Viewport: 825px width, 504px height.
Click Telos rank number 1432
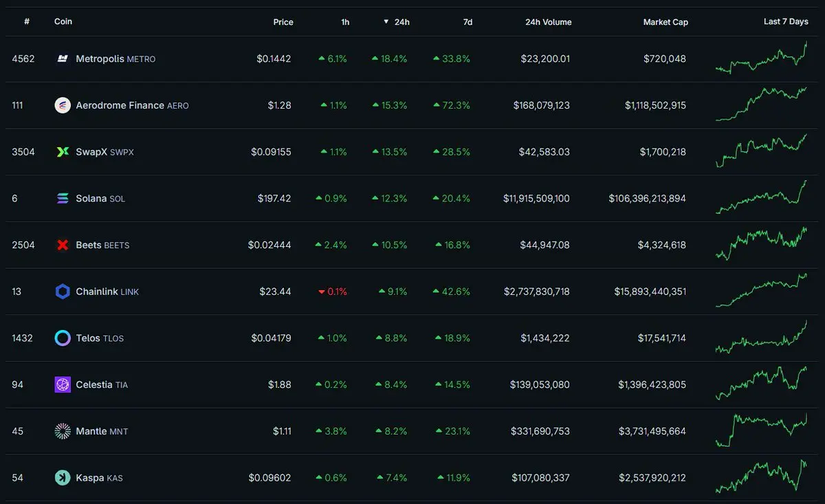click(22, 338)
